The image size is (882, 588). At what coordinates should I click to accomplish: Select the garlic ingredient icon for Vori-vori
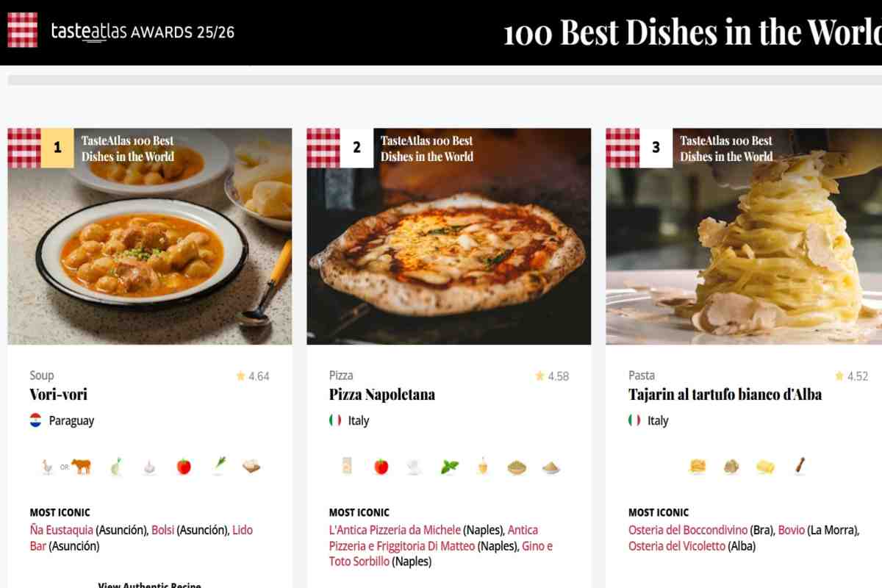[x=149, y=466]
